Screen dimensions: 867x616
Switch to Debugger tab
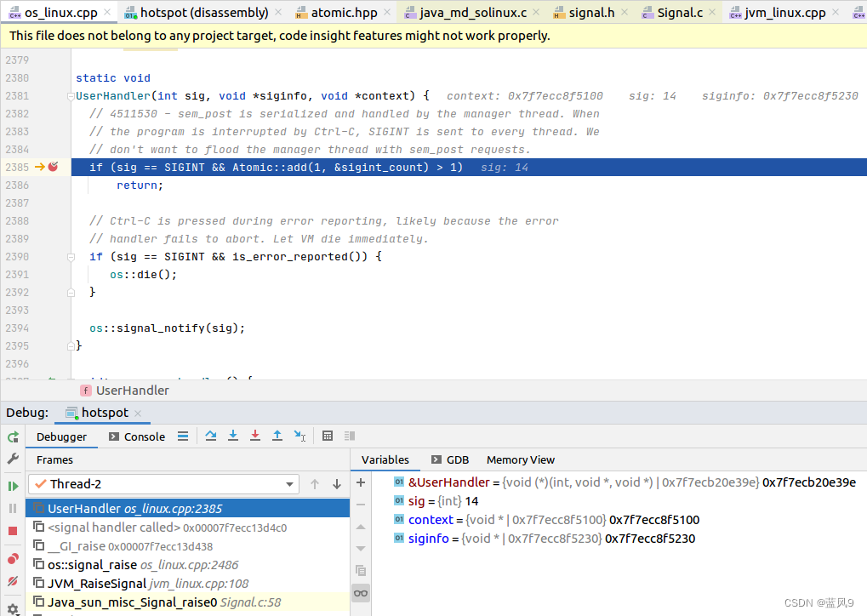pos(61,436)
